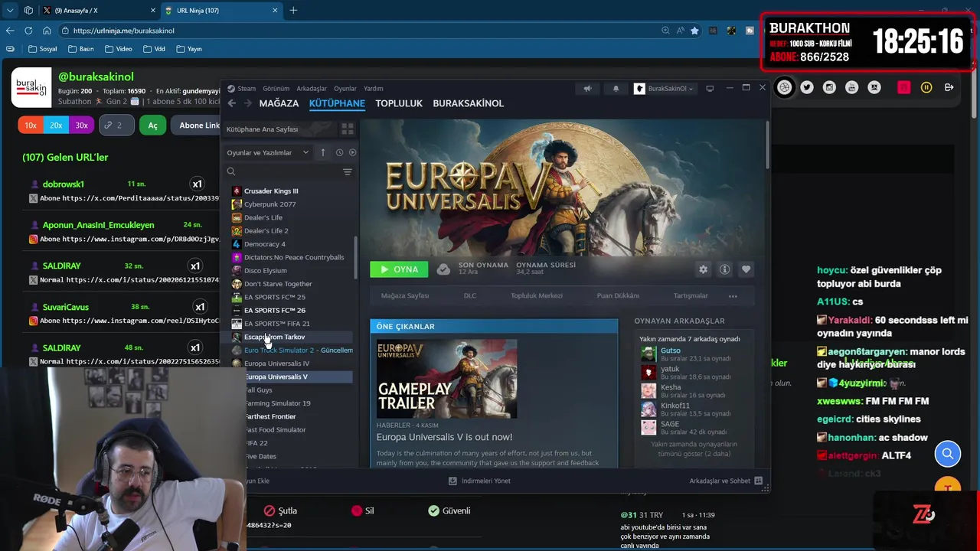980x551 pixels.
Task: Select the 30x multiplier on URL Ninja
Action: 81,126
